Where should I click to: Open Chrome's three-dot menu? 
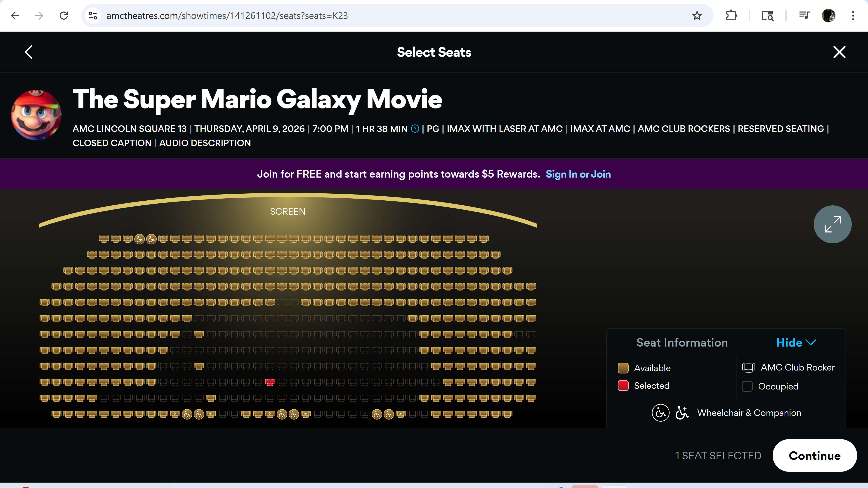point(853,16)
